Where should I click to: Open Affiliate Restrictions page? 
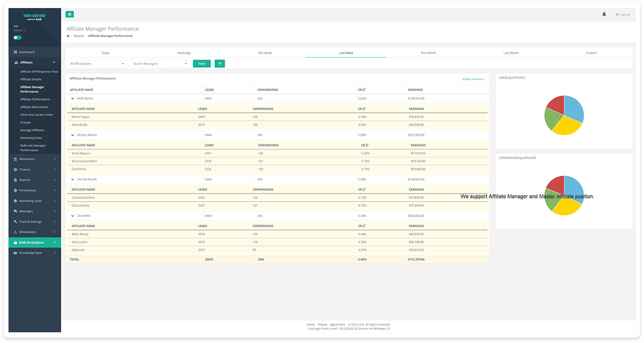34,107
